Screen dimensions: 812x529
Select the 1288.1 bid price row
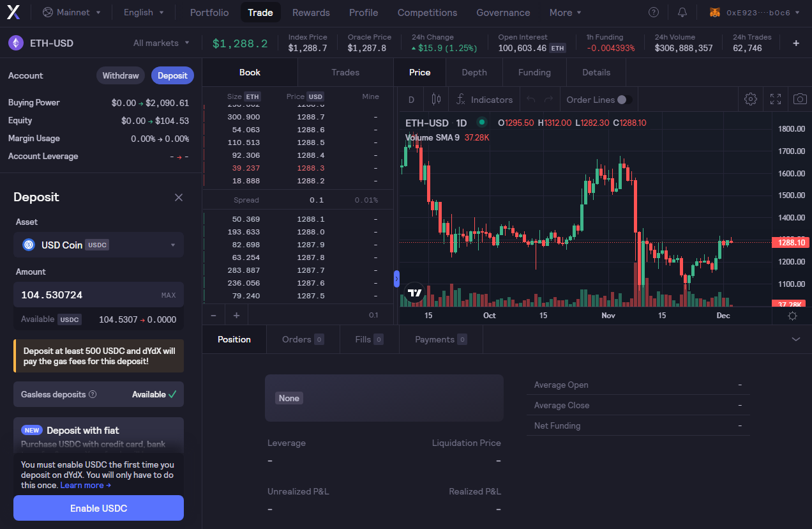click(x=297, y=219)
